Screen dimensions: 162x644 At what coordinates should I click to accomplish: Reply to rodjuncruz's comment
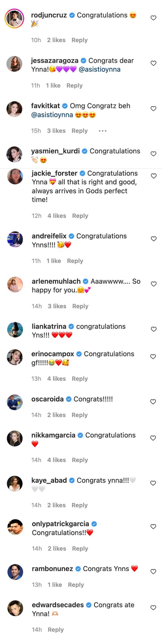79,40
